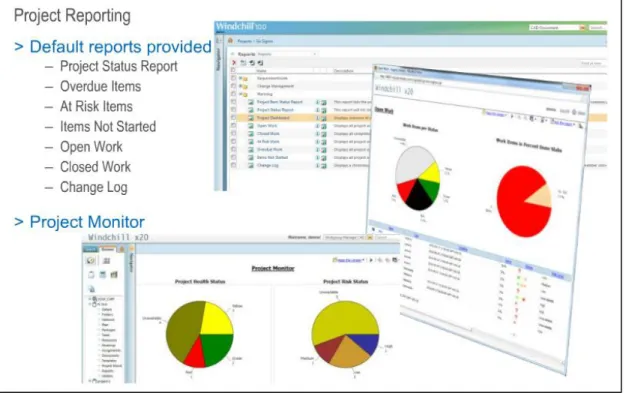Toggle the select-all checkbox in reports table header
This screenshot has width=626, height=393.
pos(234,70)
